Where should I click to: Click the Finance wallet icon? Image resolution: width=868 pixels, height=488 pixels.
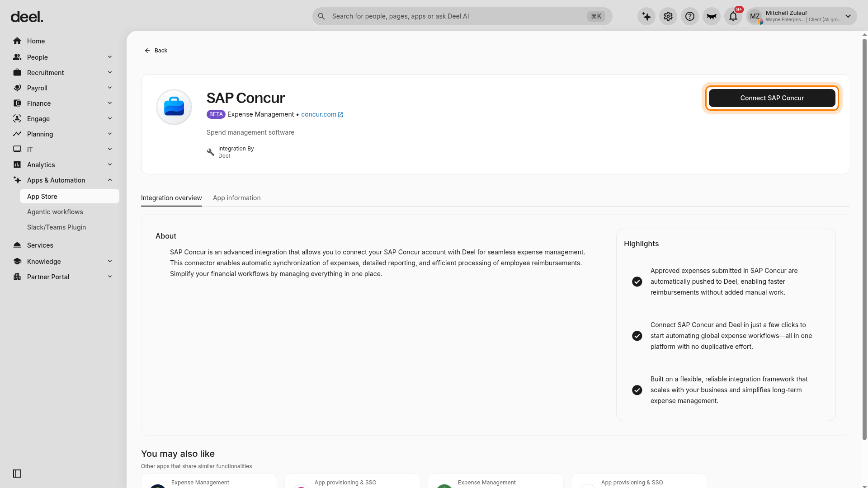pyautogui.click(x=17, y=103)
